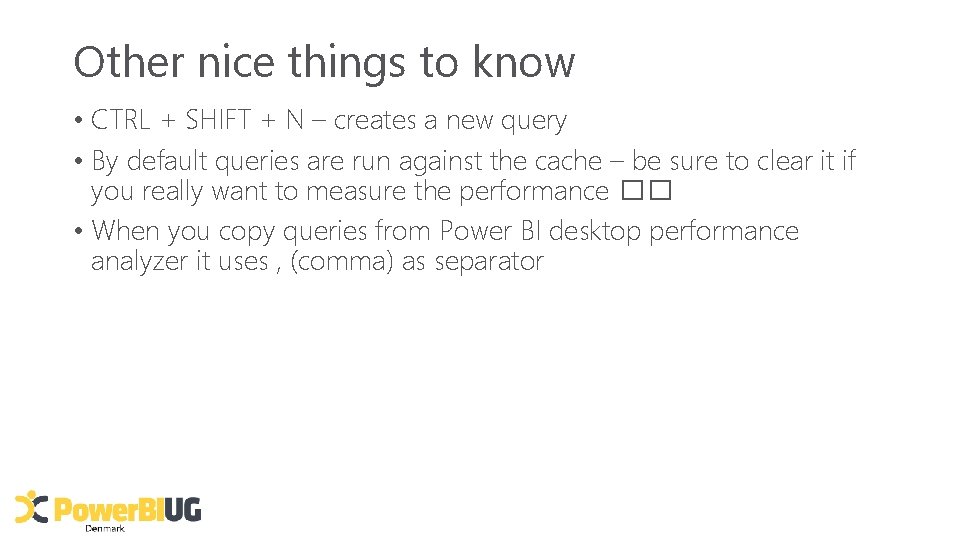
Task: Click the second empty square glyph after performance
Action: [661, 190]
